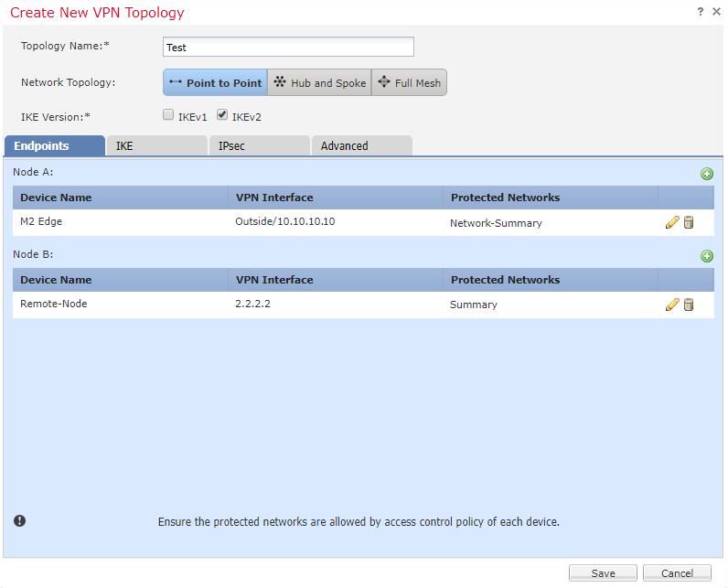The width and height of the screenshot is (728, 588).
Task: Click the warning exclamation icon
Action: coord(19,520)
